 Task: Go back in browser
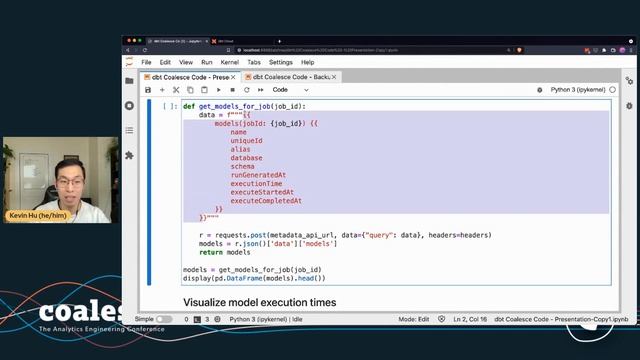127,50
